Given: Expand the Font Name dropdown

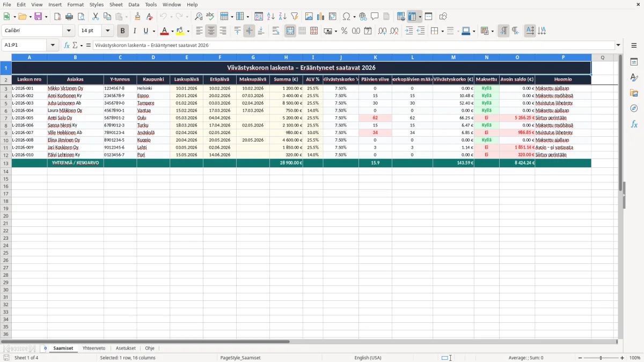Looking at the screenshot, I should 70,31.
